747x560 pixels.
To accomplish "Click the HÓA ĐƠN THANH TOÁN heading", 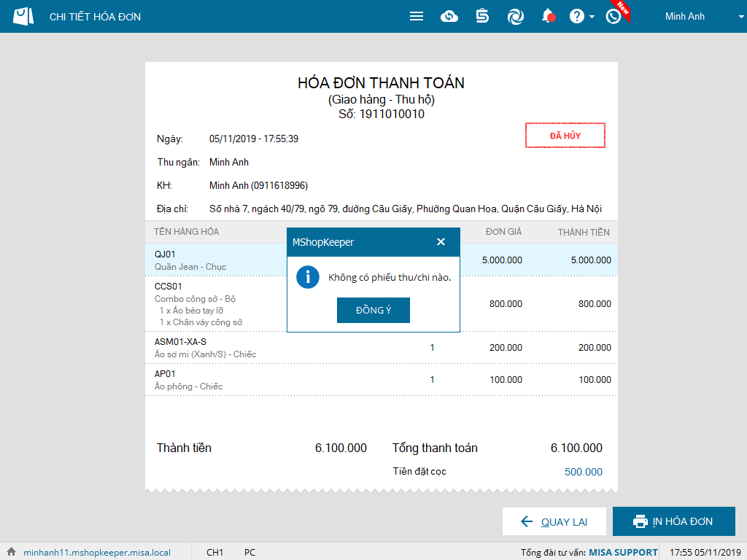I will [x=381, y=83].
